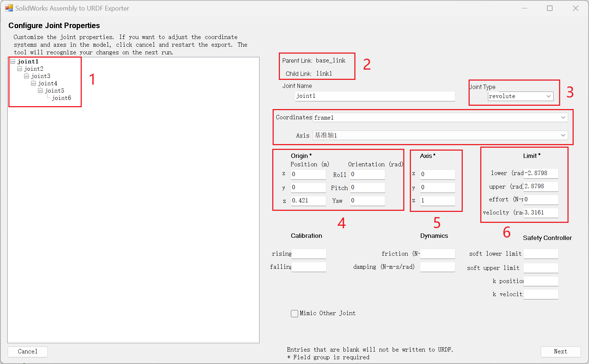Screen dimensions: 589x364
Task: Click the Joint Name text field
Action: point(375,96)
